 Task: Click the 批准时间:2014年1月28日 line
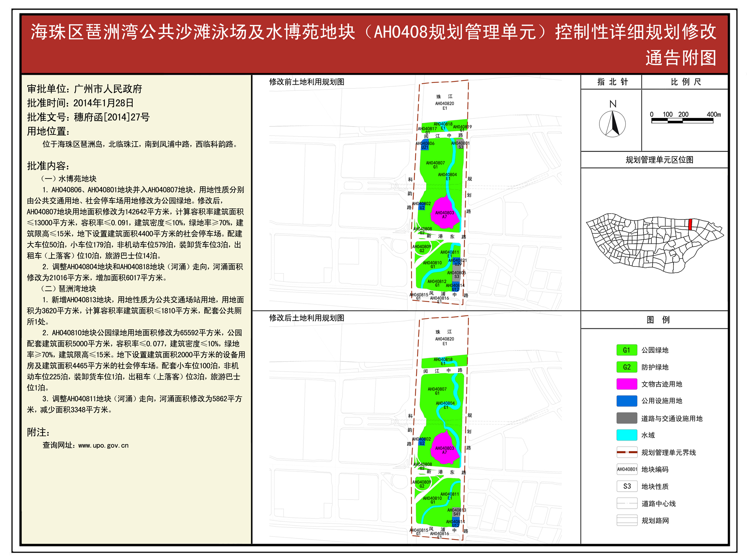(80, 103)
